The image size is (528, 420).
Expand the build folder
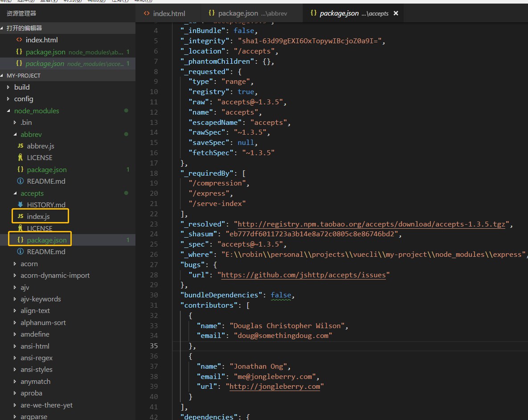[x=22, y=87]
